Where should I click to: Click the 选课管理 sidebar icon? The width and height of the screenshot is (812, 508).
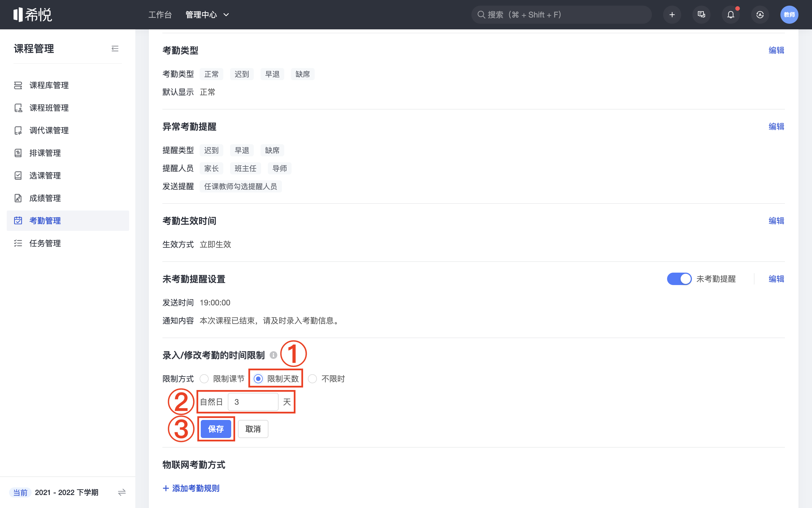(18, 175)
